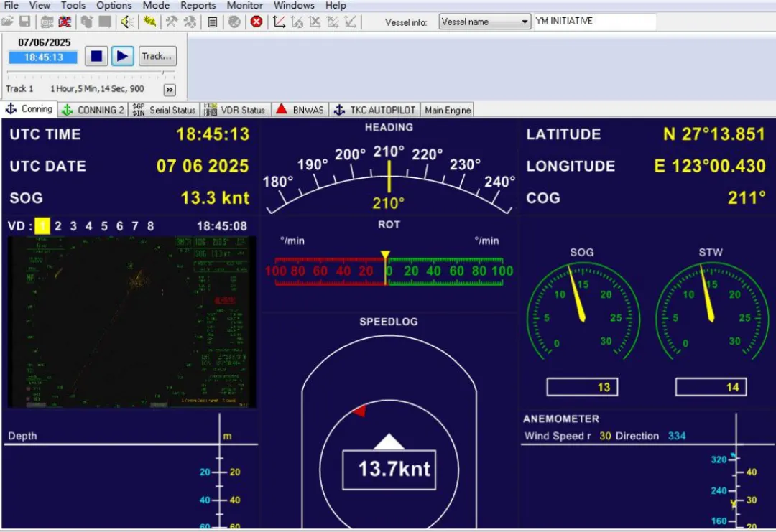Select VD channel 6

(x=120, y=226)
